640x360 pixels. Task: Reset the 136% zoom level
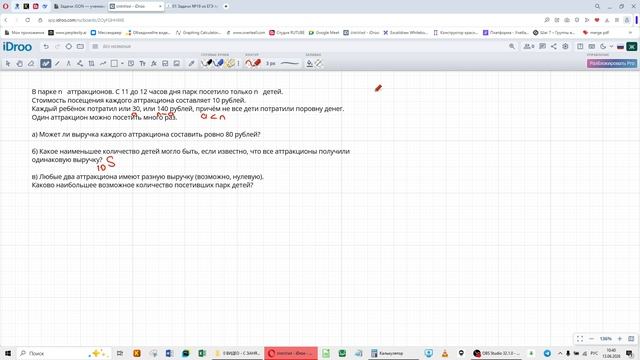pyautogui.click(x=605, y=339)
